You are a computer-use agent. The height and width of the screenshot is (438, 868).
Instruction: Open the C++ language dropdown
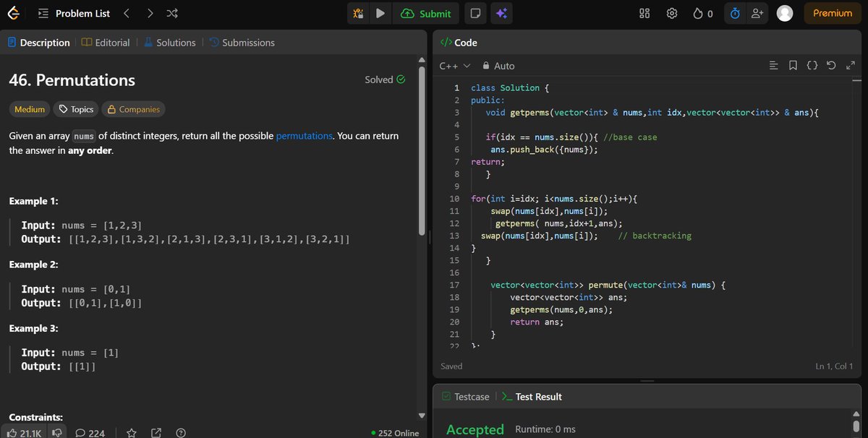455,66
